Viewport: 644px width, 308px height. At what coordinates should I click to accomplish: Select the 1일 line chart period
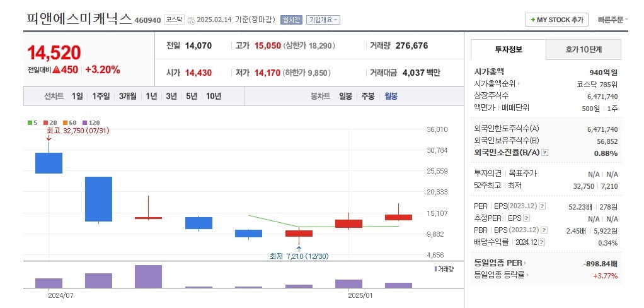(77, 96)
